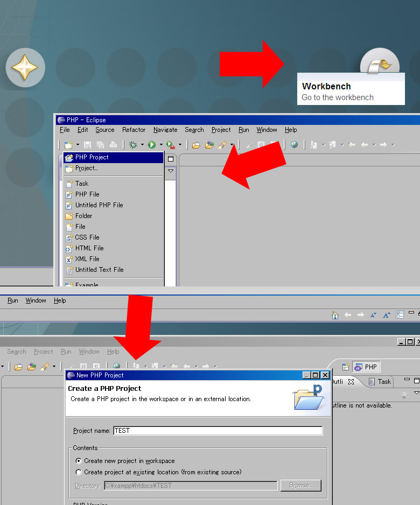Click the folder with globe icon in PHP - Eclipse toolbar

pyautogui.click(x=209, y=145)
